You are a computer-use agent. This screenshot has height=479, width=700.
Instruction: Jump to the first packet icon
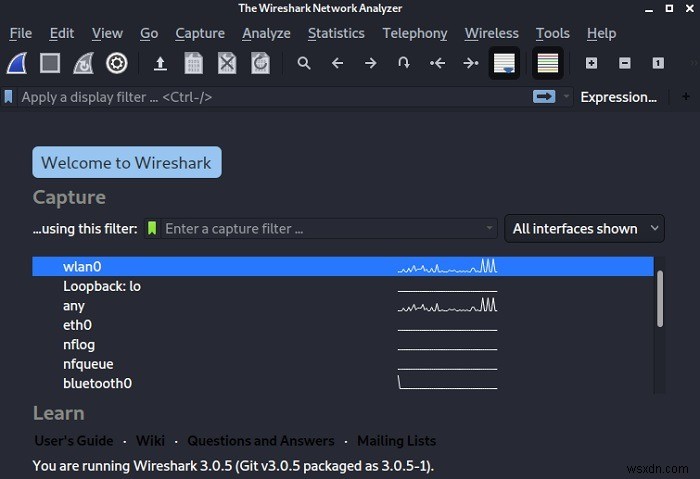coord(437,63)
